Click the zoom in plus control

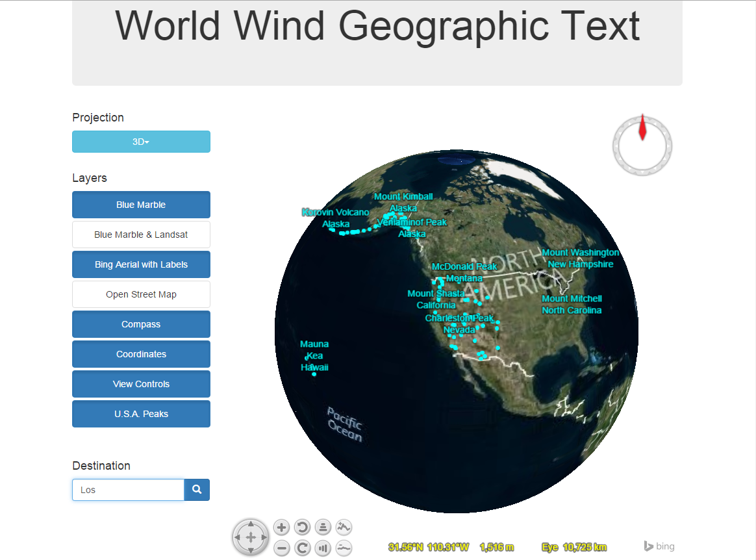coord(281,528)
